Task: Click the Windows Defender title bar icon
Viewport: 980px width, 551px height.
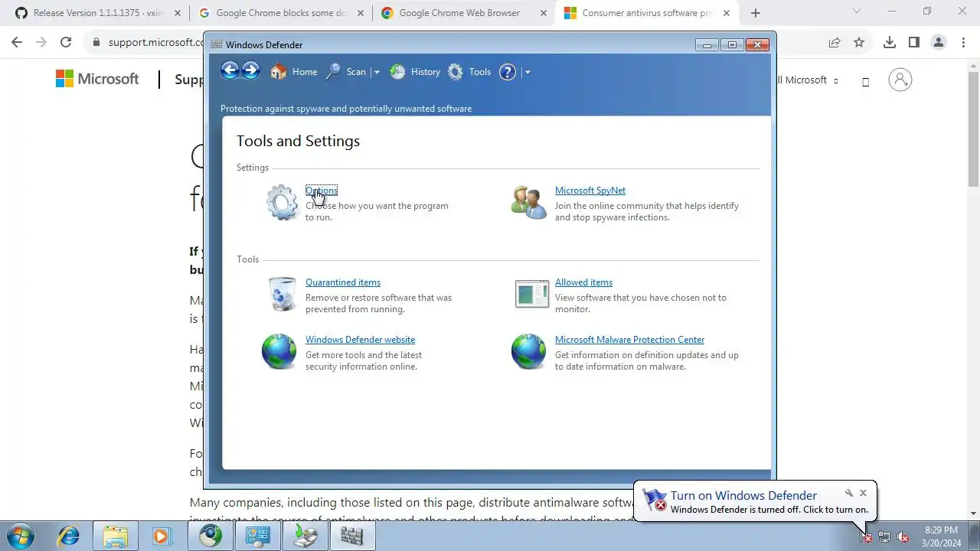Action: [216, 44]
